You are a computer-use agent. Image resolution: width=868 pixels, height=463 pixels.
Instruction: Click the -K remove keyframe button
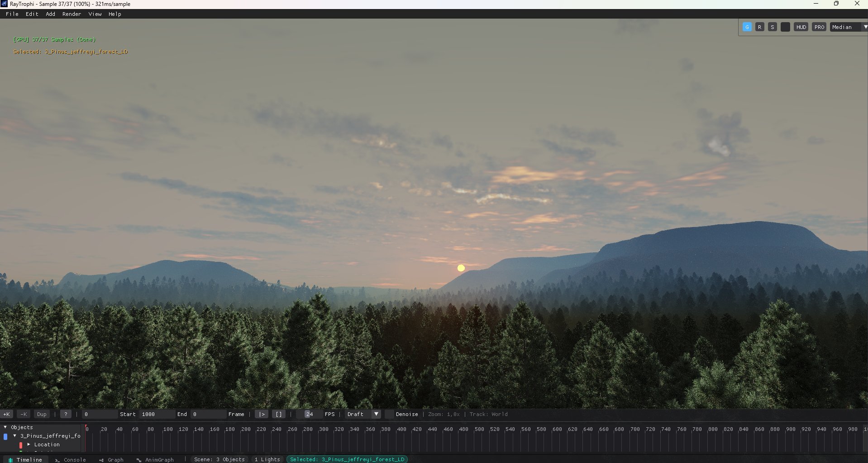[x=23, y=414]
